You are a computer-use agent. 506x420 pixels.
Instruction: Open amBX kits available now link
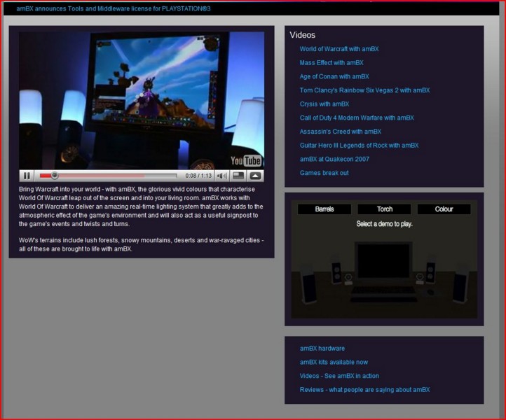[x=334, y=363]
